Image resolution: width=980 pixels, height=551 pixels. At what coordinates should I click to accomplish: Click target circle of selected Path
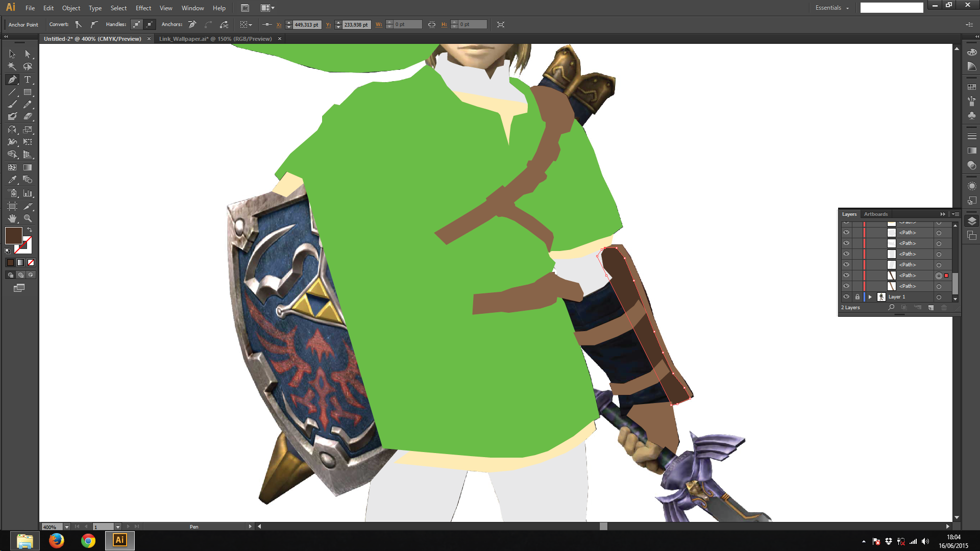point(939,275)
